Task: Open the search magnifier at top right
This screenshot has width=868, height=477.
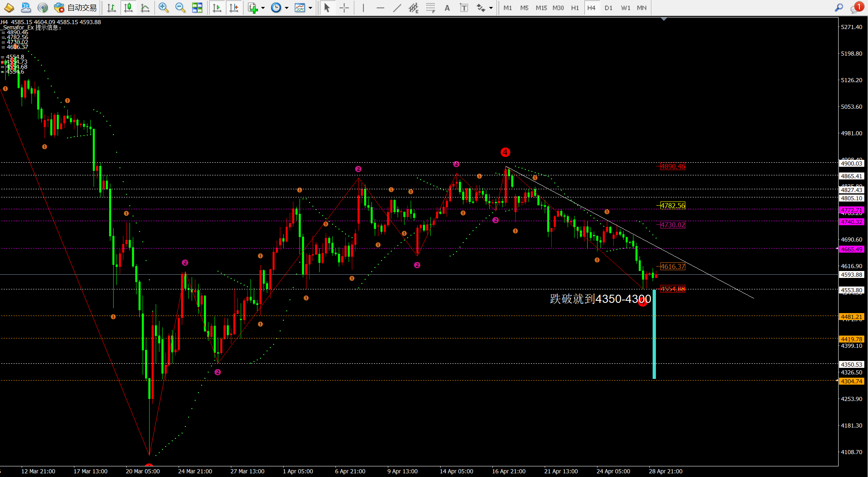Action: [x=839, y=8]
